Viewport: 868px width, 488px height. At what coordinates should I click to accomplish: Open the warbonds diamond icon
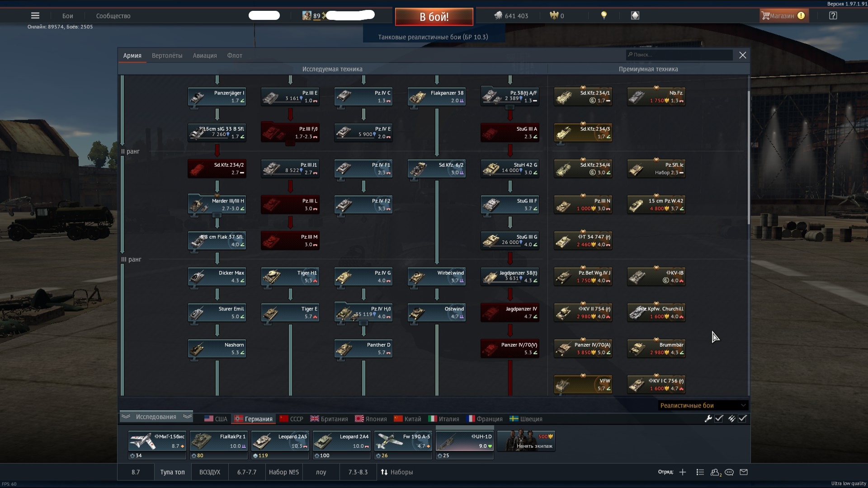tap(635, 15)
